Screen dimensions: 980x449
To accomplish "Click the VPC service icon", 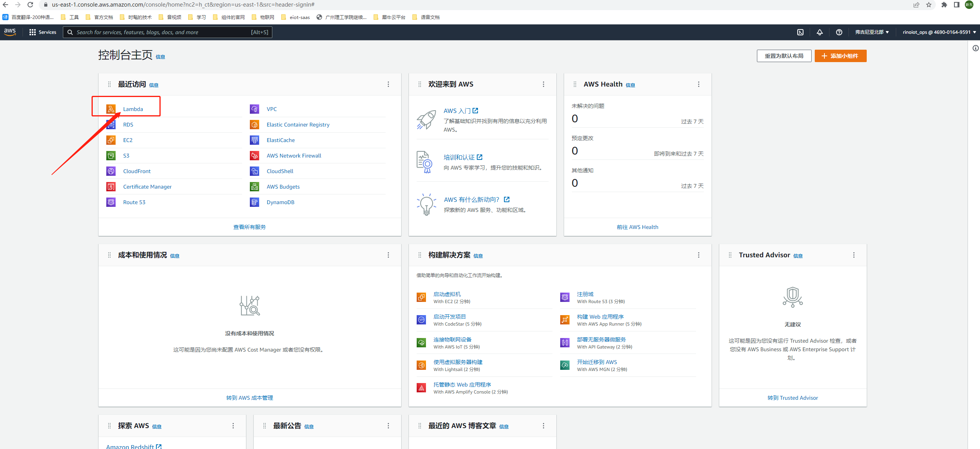I will [x=255, y=109].
